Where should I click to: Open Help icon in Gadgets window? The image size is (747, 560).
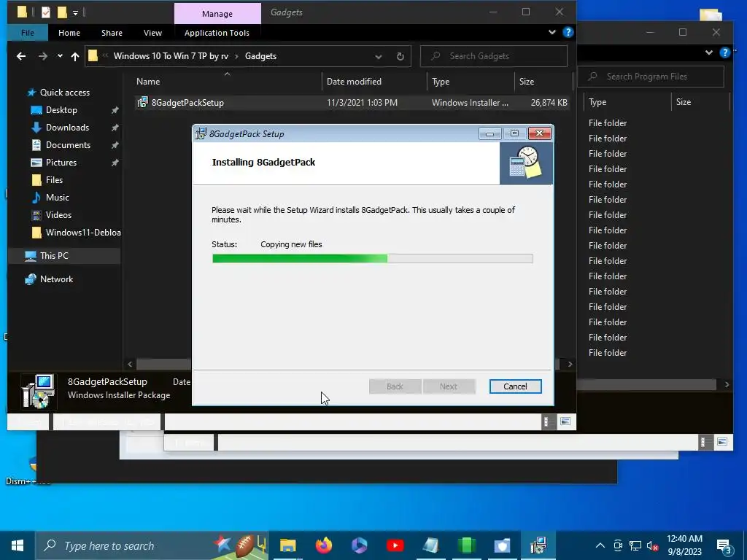click(568, 32)
